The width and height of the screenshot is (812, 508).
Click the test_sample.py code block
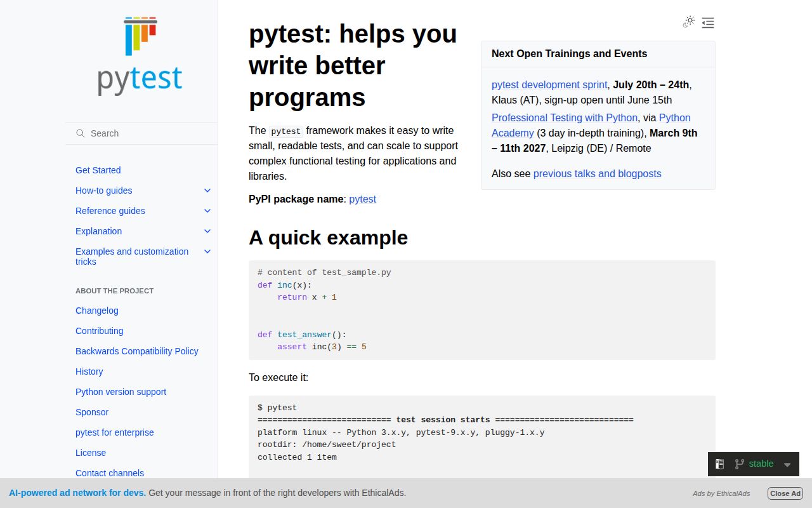tap(482, 310)
